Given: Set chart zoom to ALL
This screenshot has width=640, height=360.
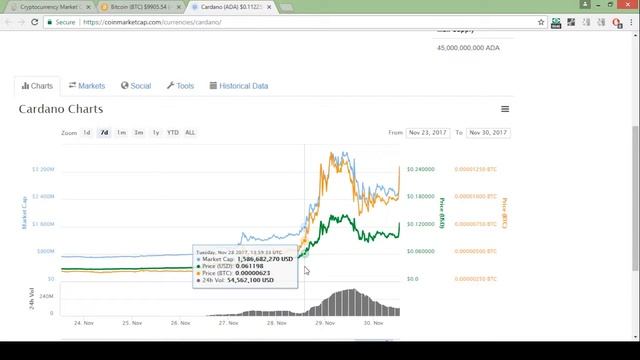Looking at the screenshot, I should pos(190,133).
